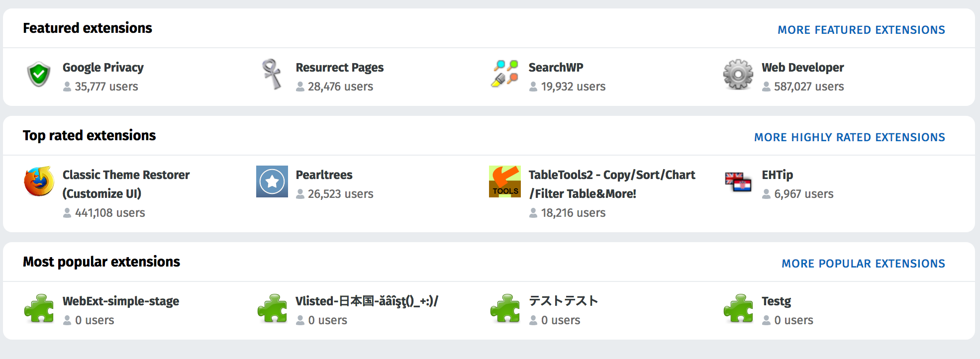
Task: Click the Classic Theme Restorer Firefox icon
Action: click(39, 181)
